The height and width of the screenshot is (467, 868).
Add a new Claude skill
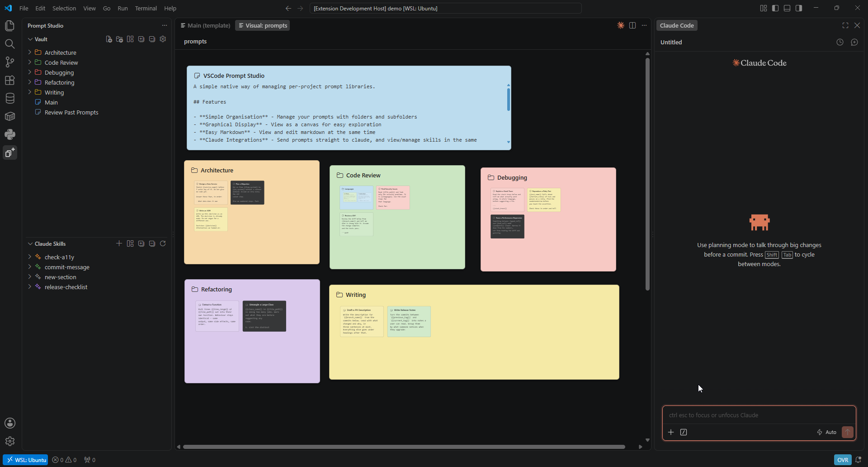tap(119, 243)
